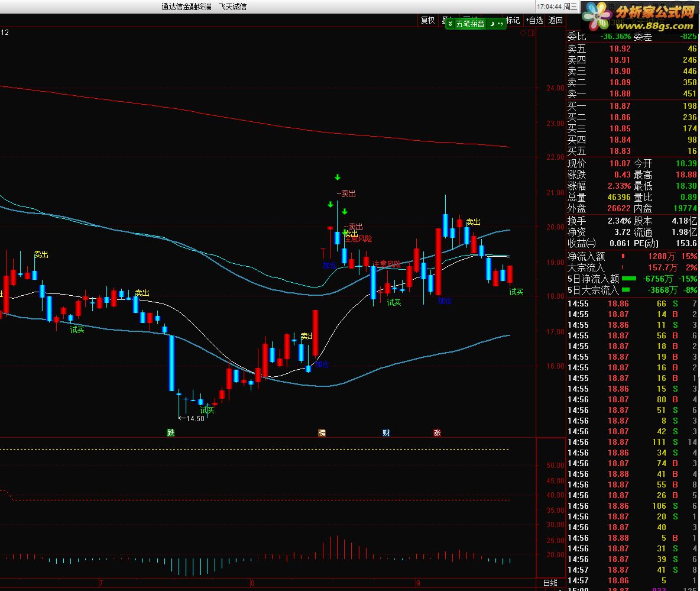Switch input method via 五笔拼音 label
This screenshot has height=591, width=700.
point(469,24)
